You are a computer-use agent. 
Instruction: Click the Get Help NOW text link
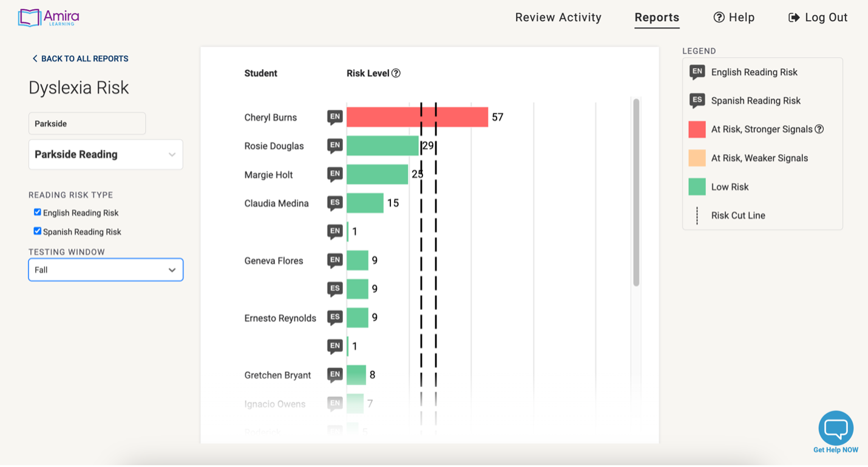836,450
